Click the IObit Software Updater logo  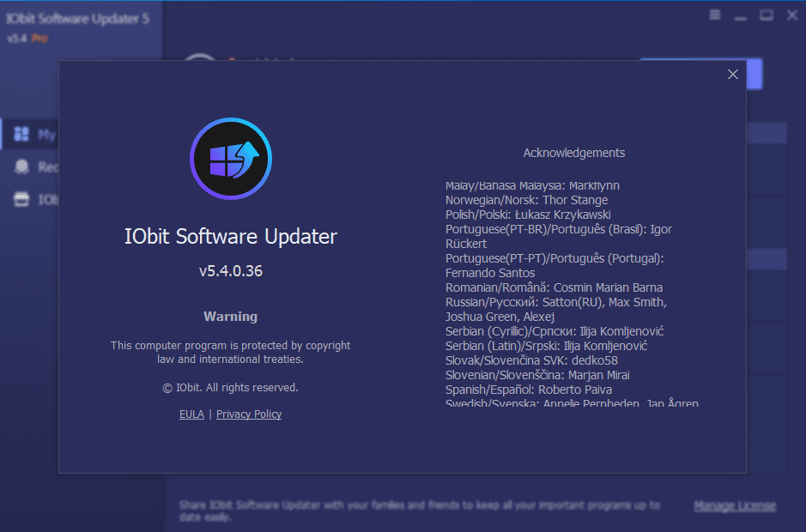pyautogui.click(x=230, y=159)
